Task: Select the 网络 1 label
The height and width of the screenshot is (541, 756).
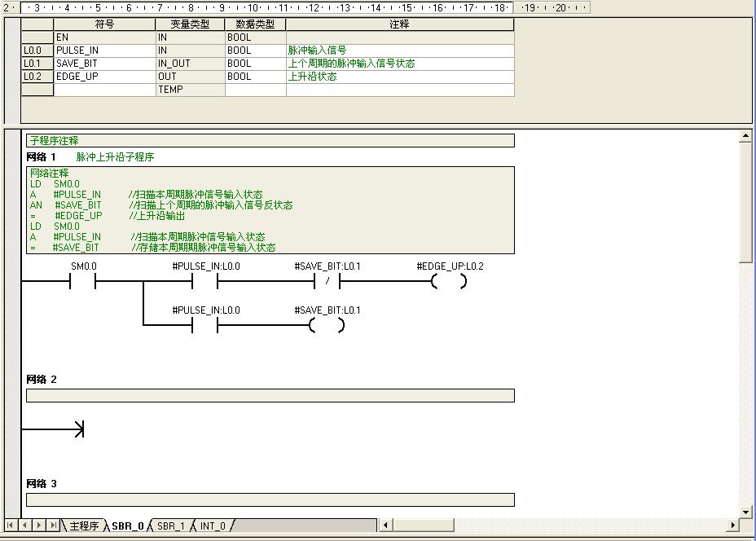Action: click(42, 156)
